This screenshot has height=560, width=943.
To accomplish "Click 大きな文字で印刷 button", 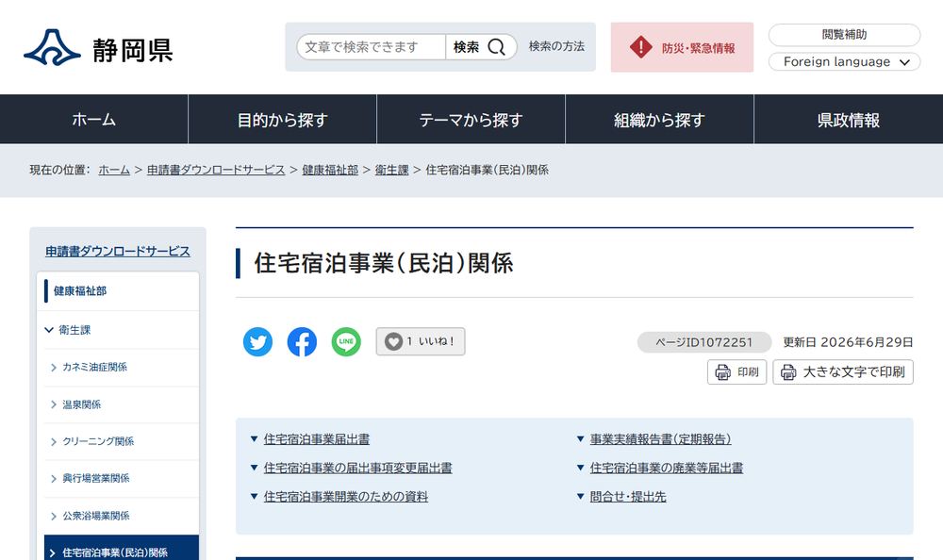I will pyautogui.click(x=842, y=371).
